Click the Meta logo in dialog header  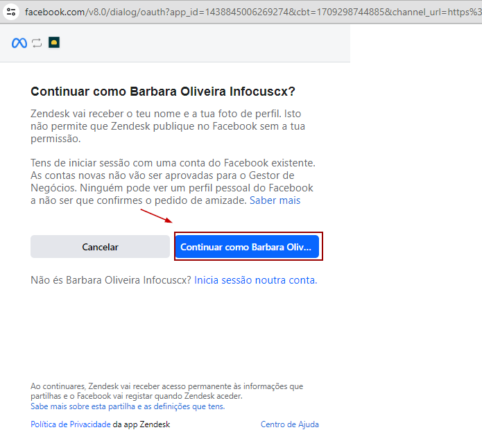(19, 43)
